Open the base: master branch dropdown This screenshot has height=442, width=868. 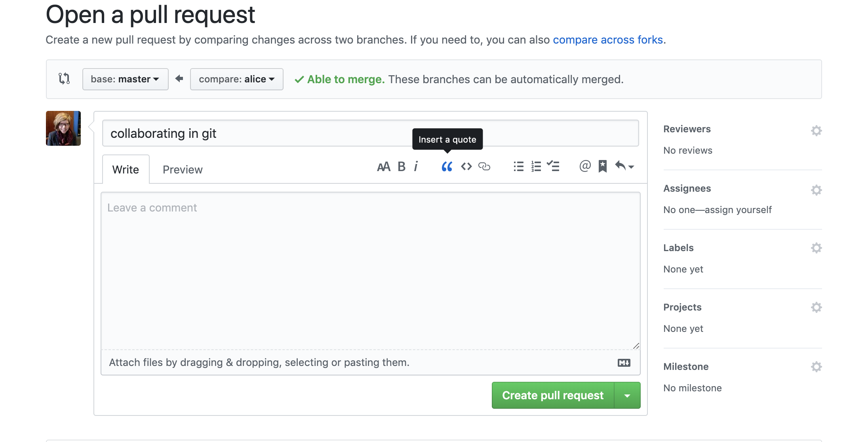(125, 79)
